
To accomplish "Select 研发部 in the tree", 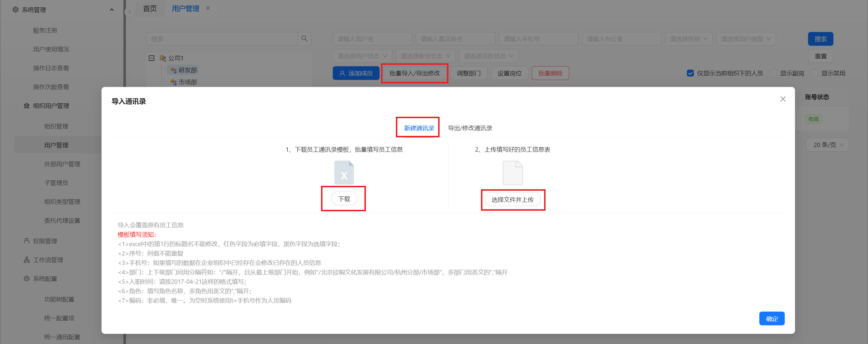I will (188, 70).
